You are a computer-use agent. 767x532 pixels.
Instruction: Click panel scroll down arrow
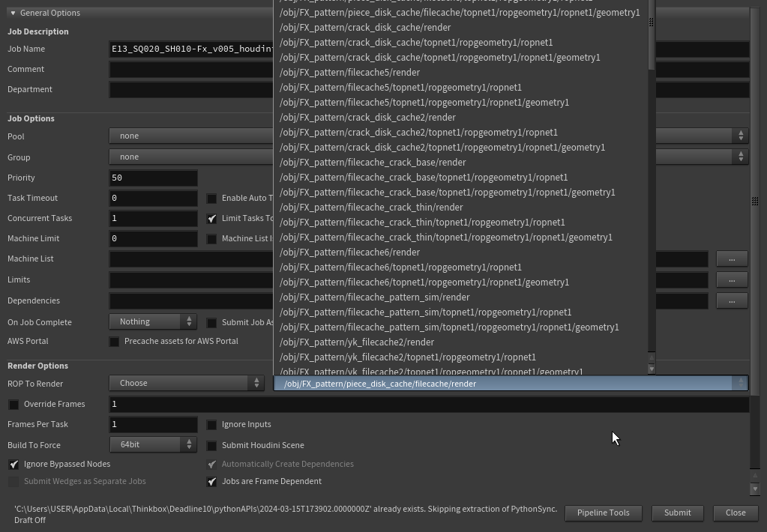pyautogui.click(x=755, y=489)
